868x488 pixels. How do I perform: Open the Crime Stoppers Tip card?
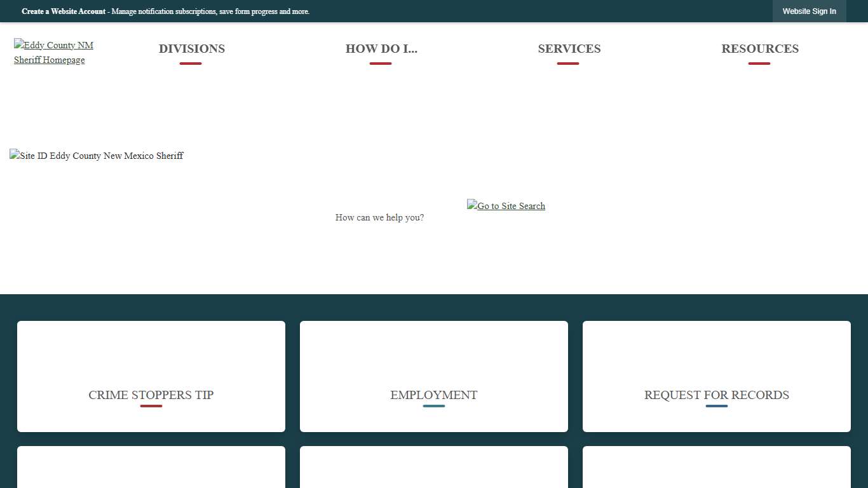tap(151, 376)
